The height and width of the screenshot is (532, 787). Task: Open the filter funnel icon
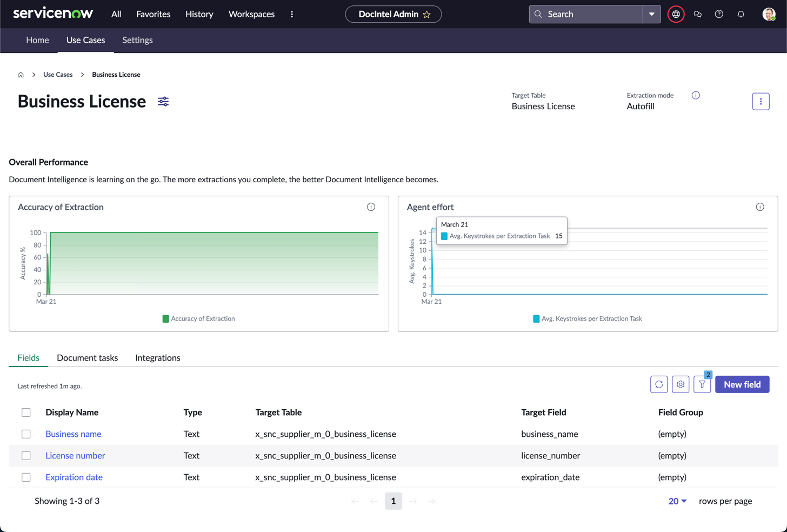(x=702, y=384)
